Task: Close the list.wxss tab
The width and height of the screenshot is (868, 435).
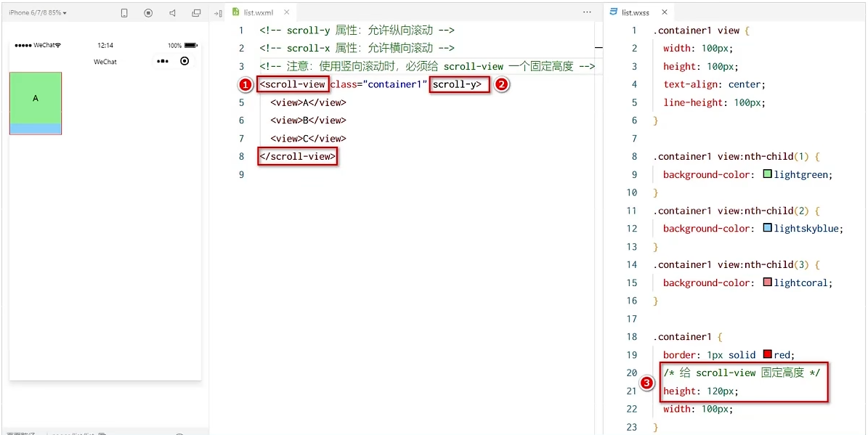Action: click(x=665, y=12)
